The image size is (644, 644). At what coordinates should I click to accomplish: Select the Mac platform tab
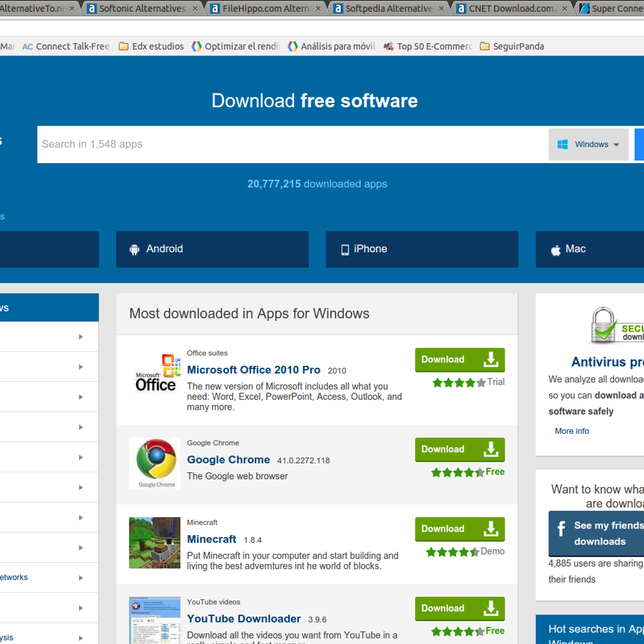coord(590,249)
